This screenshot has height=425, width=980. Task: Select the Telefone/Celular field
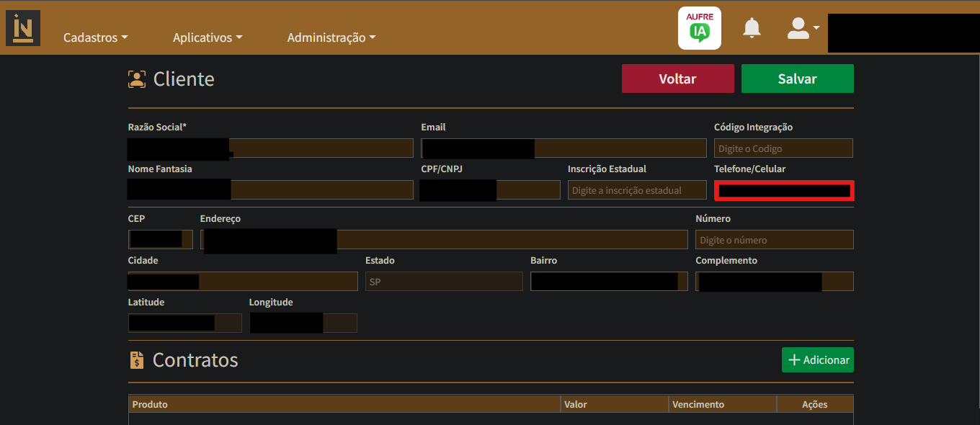(x=783, y=190)
